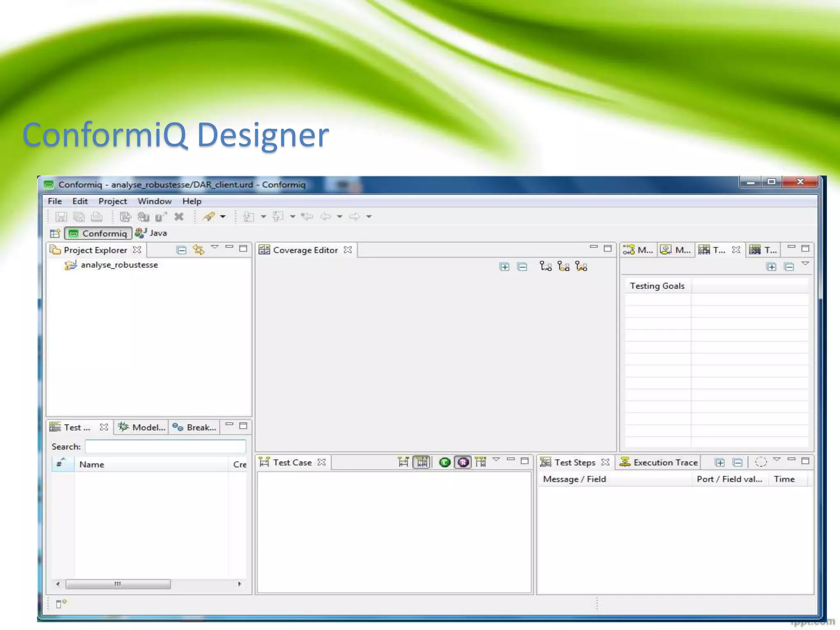
Task: Open the Testing Goals panel view menu
Action: click(806, 264)
